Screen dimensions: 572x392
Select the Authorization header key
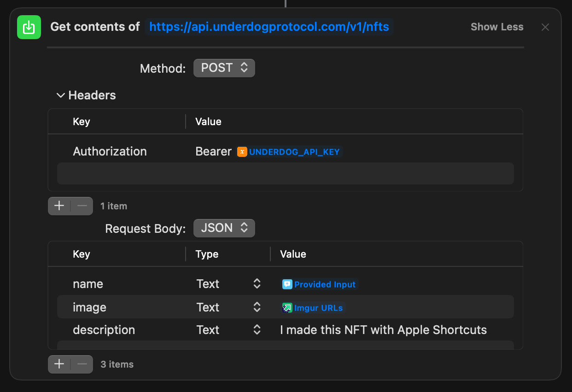click(x=110, y=152)
